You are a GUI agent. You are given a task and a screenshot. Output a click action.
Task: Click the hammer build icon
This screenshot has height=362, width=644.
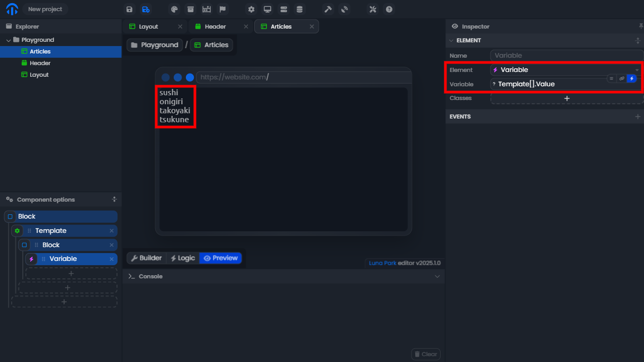click(328, 10)
